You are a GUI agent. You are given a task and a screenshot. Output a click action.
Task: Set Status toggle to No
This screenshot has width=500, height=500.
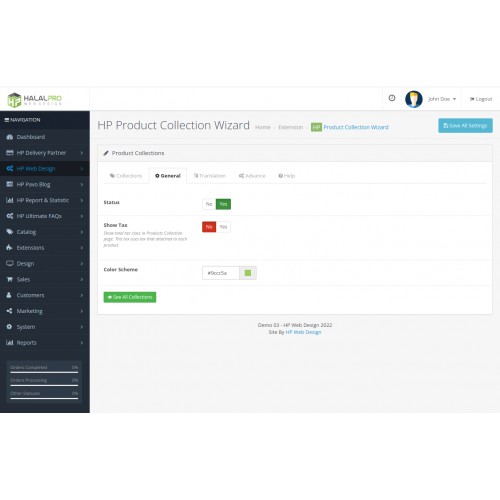[209, 204]
